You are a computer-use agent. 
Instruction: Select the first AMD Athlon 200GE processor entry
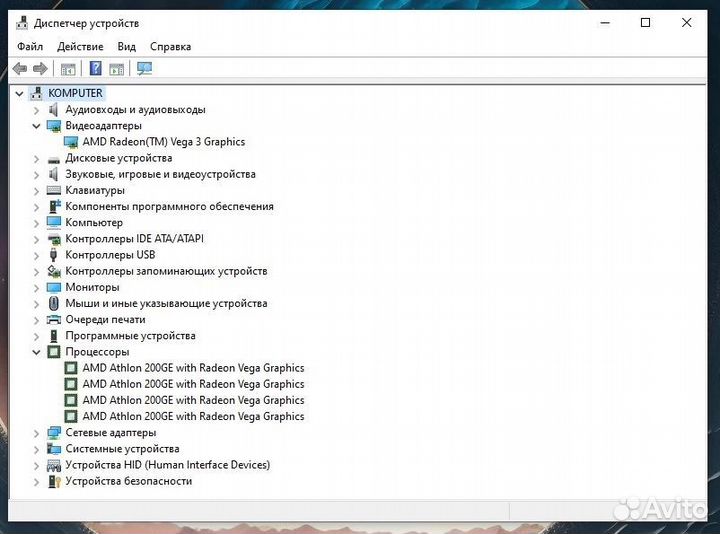193,368
